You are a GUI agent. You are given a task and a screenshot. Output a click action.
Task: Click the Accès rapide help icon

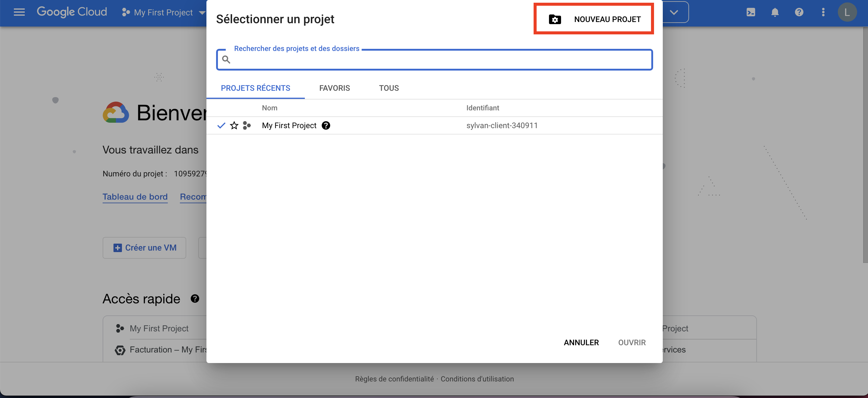pyautogui.click(x=195, y=299)
